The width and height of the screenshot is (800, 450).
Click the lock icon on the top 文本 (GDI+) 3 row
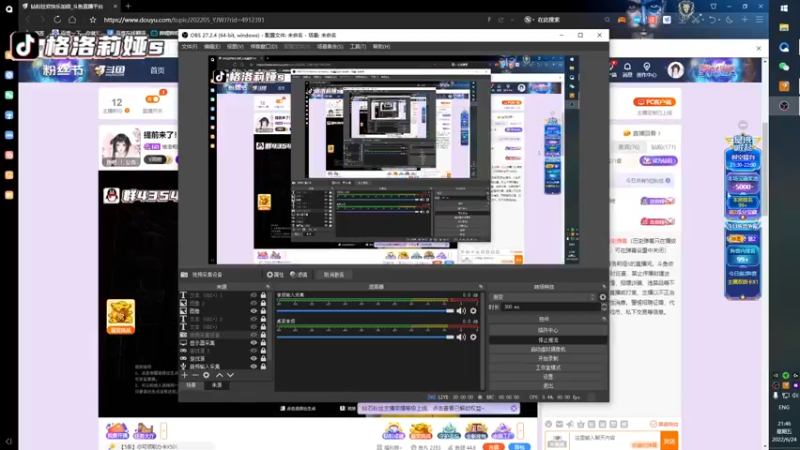[263, 295]
